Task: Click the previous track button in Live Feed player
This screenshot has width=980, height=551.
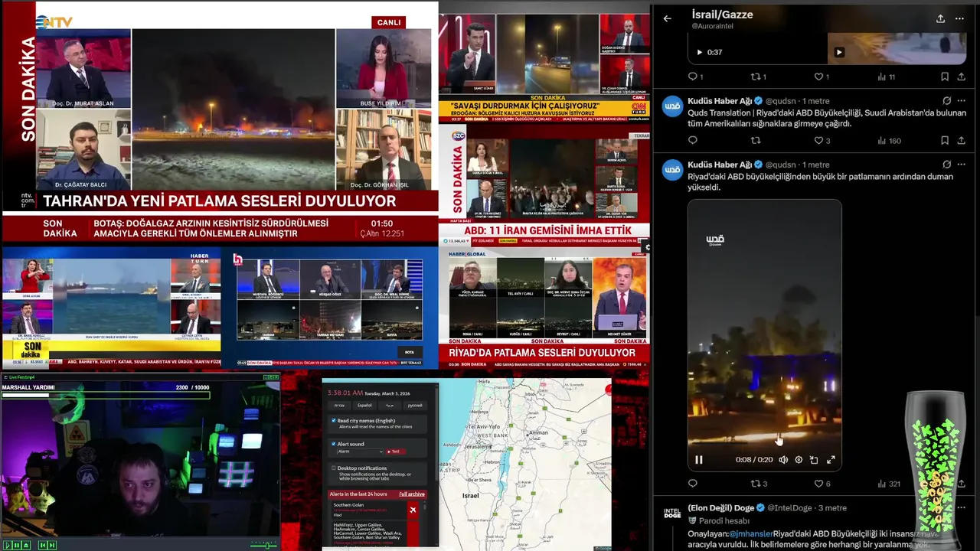Action: (43, 545)
